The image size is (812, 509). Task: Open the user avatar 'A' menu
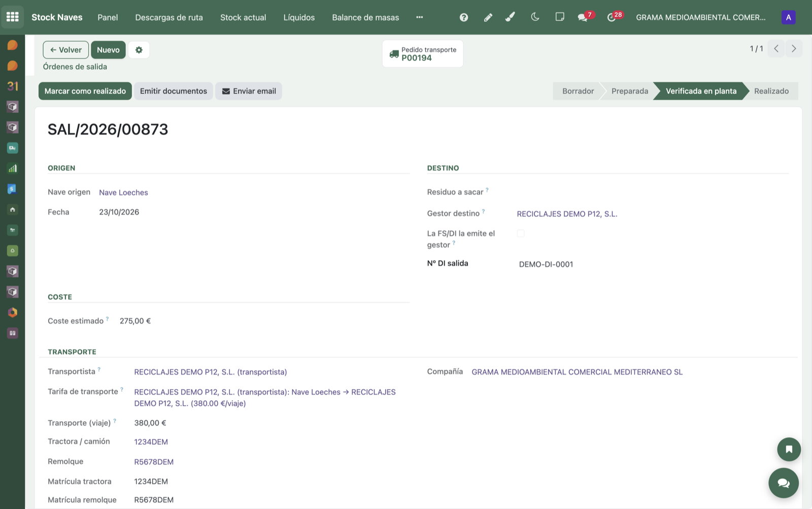(788, 17)
